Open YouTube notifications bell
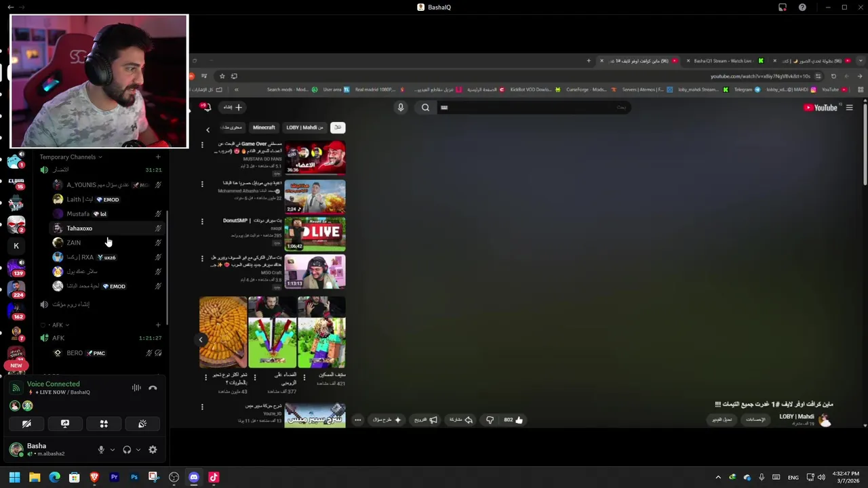Viewport: 868px width, 488px height. pyautogui.click(x=205, y=107)
